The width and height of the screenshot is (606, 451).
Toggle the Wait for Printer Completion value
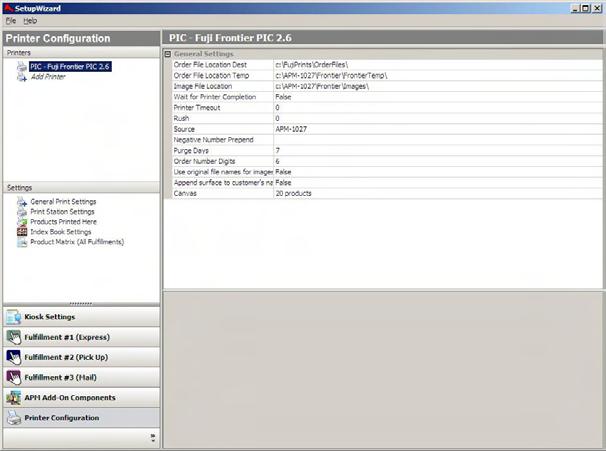(438, 97)
